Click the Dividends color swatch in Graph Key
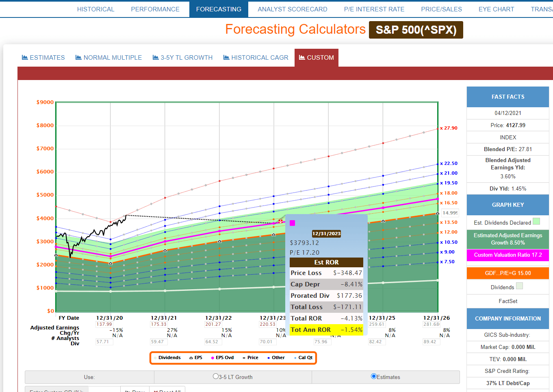 tap(519, 286)
